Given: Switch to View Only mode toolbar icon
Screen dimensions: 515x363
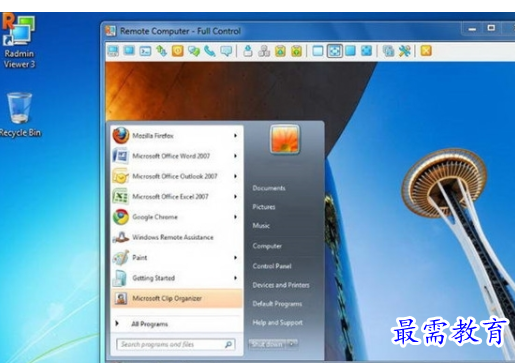Looking at the screenshot, I should [129, 51].
